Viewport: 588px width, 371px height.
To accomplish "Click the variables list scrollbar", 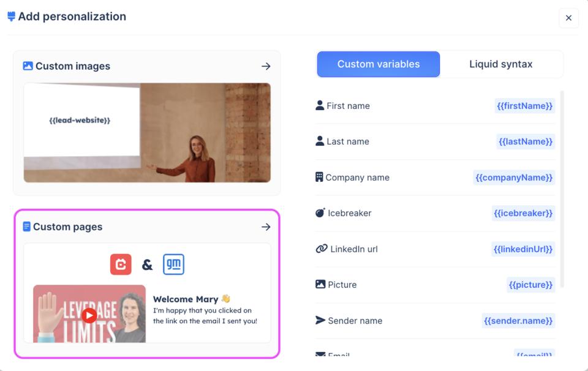I will pos(562,189).
